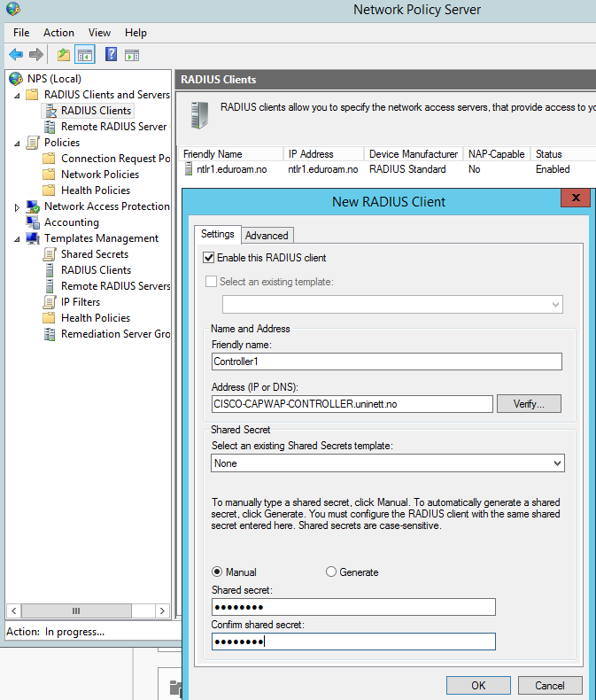Expand the Network Access Protection node
The height and width of the screenshot is (700, 596).
[17, 207]
